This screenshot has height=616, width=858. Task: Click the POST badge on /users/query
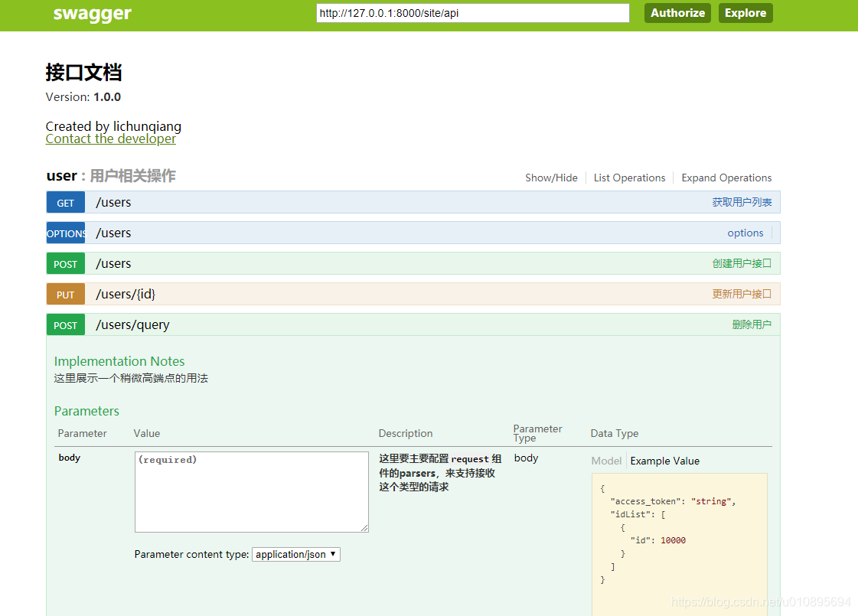pyautogui.click(x=65, y=324)
